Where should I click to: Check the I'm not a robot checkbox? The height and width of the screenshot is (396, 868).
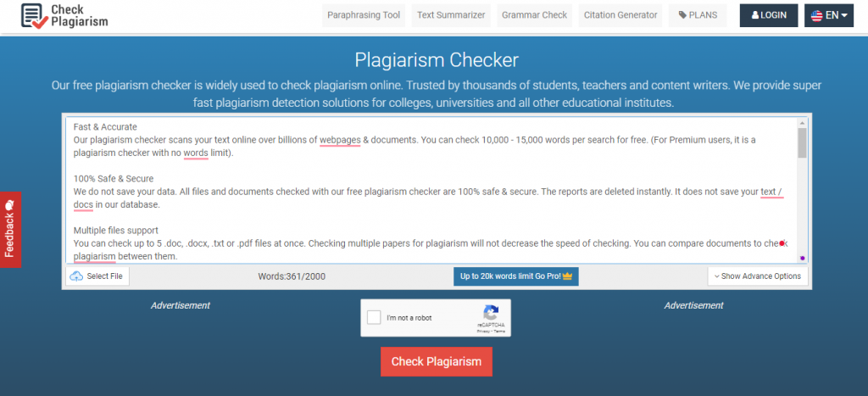(374, 318)
